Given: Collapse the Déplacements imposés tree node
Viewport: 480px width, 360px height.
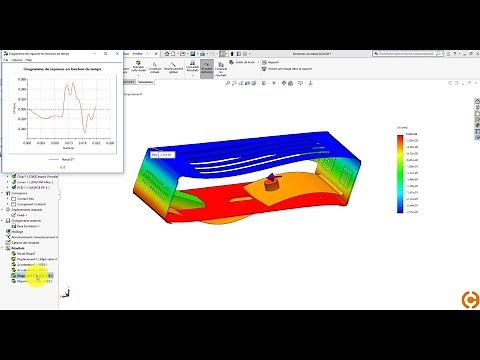Looking at the screenshot, I should pyautogui.click(x=3, y=210).
